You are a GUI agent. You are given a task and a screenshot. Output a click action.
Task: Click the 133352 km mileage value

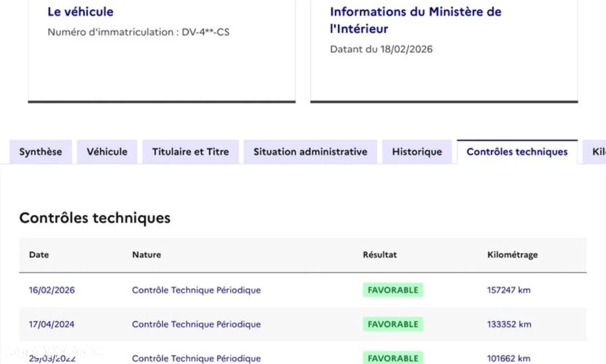click(x=509, y=324)
